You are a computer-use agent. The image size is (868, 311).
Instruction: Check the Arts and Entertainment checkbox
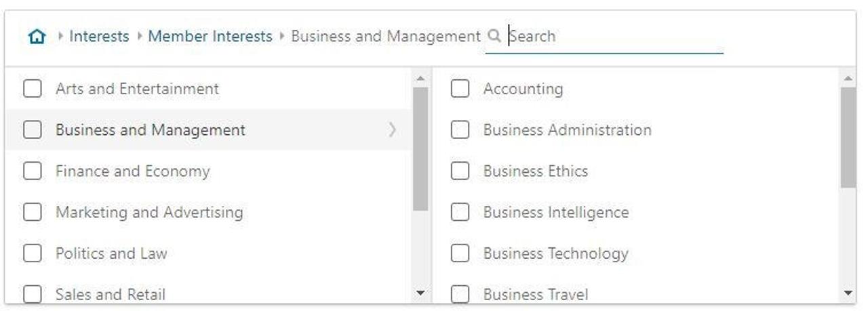[x=33, y=89]
